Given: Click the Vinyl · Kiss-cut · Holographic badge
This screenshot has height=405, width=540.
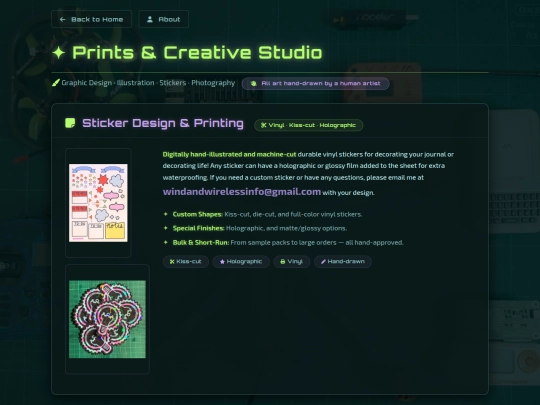Looking at the screenshot, I should point(308,125).
